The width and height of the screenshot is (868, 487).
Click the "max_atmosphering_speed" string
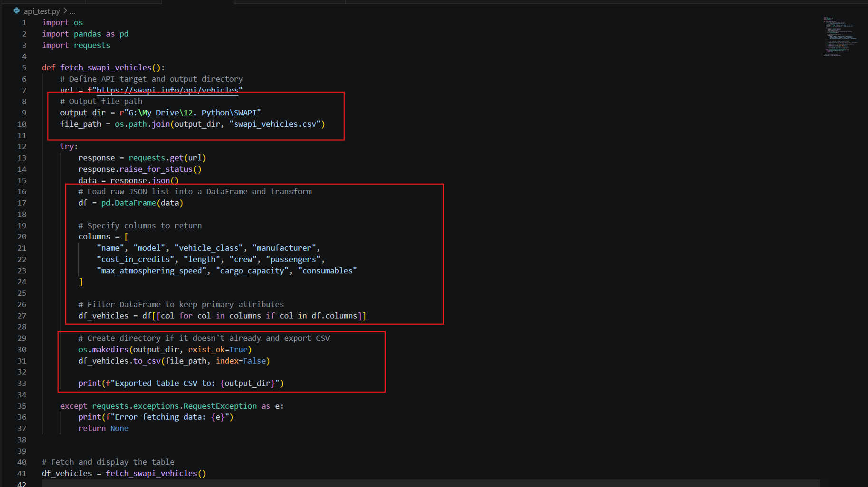pos(152,271)
